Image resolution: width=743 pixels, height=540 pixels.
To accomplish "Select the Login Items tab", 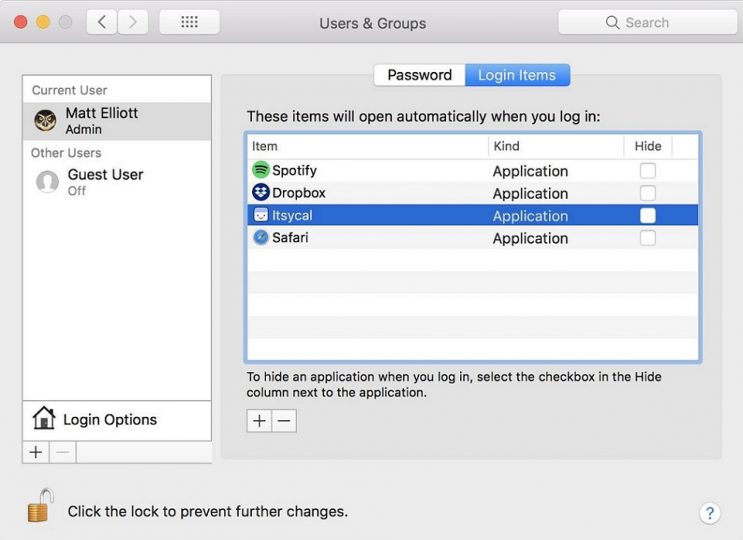I will click(x=517, y=75).
